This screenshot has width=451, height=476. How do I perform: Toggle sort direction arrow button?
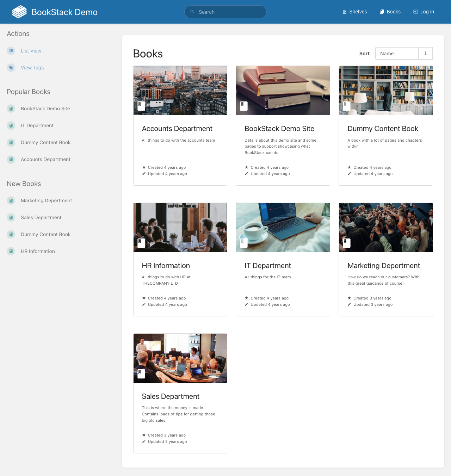[426, 54]
